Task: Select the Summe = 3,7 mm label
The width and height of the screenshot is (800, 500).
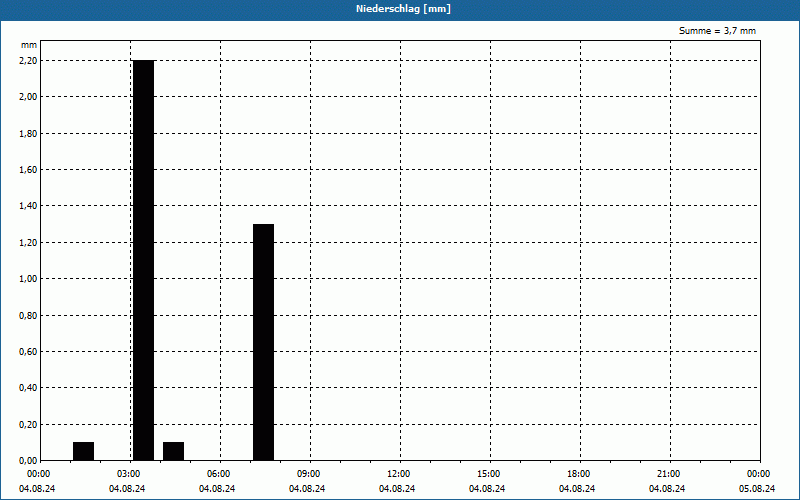Action: pyautogui.click(x=717, y=31)
